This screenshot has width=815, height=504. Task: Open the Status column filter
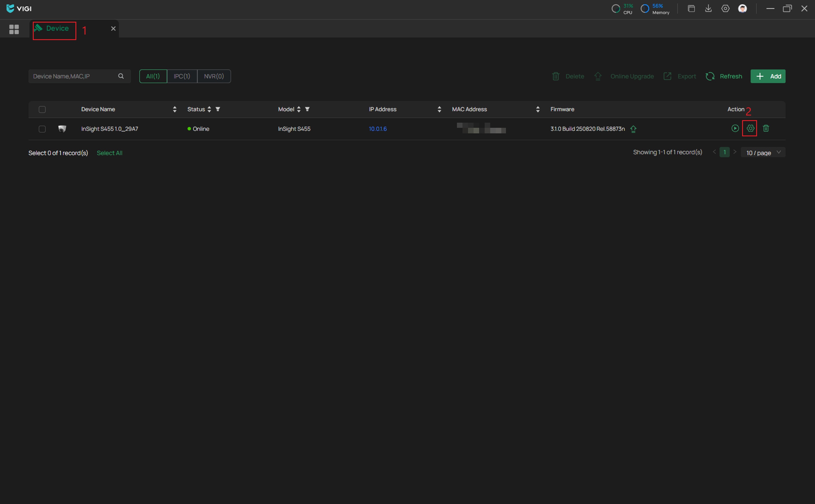[218, 109]
